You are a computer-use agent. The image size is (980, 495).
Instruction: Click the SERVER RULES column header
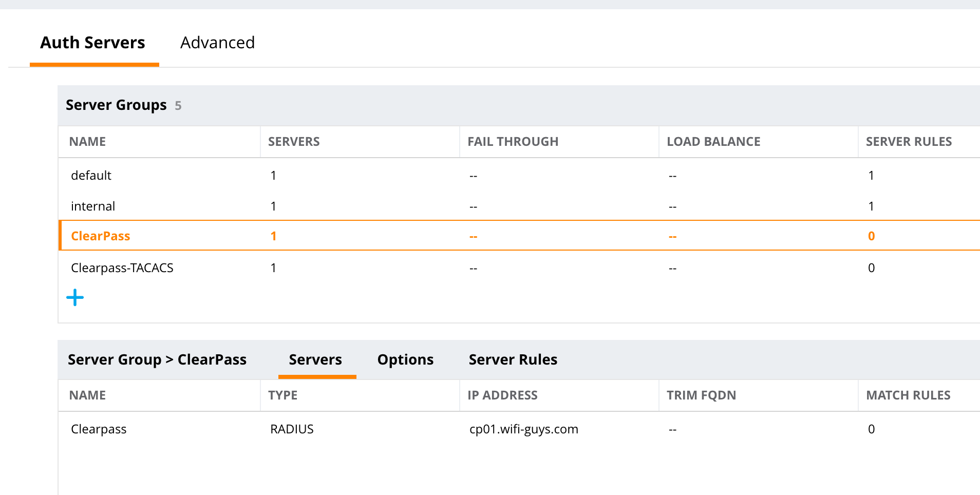click(909, 141)
